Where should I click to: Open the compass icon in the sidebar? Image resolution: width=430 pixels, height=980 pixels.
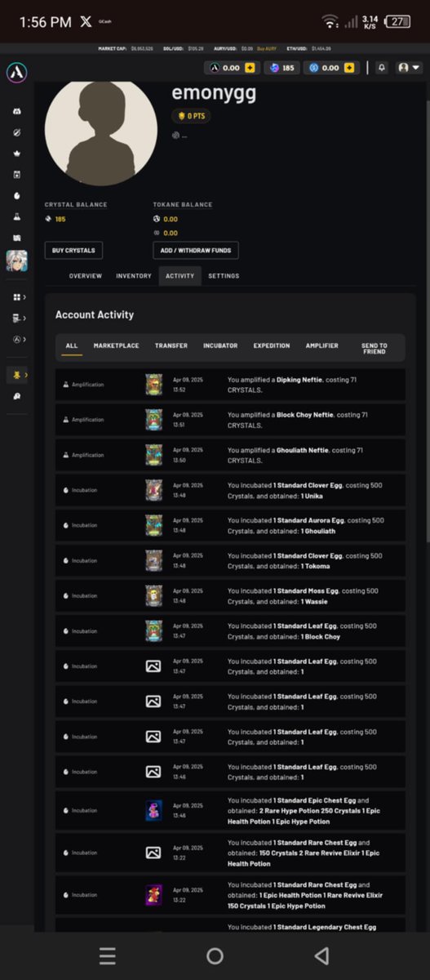coord(16,132)
